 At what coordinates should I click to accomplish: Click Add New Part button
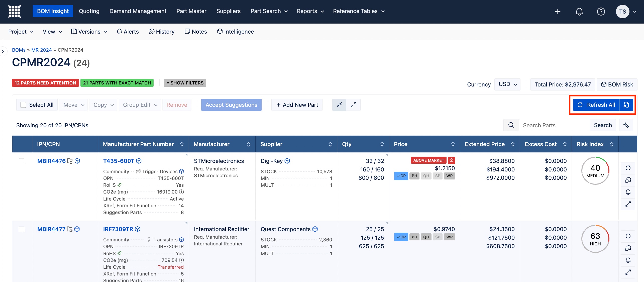(x=297, y=105)
